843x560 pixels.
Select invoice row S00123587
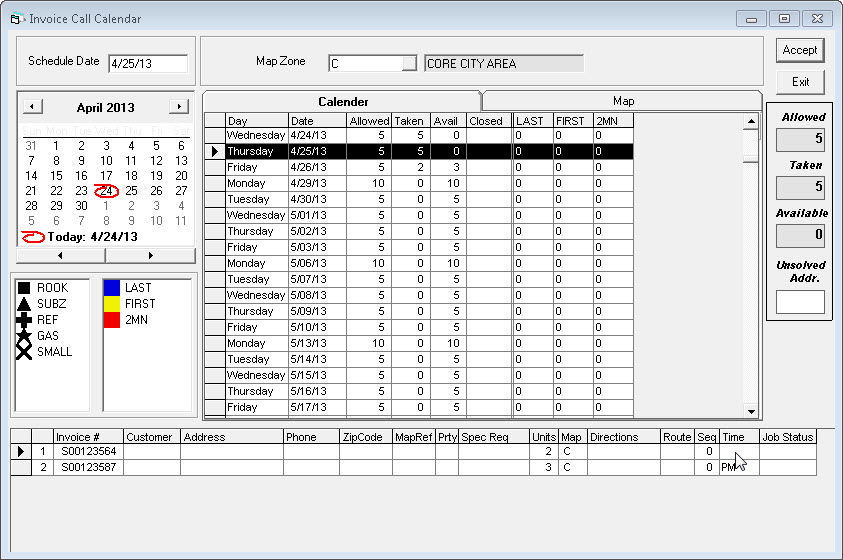(89, 467)
